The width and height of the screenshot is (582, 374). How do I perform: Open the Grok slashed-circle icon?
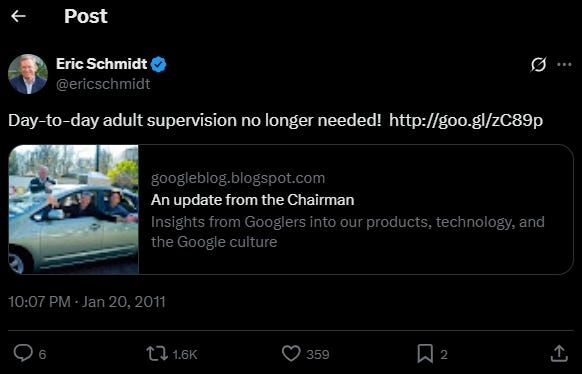pyautogui.click(x=538, y=64)
